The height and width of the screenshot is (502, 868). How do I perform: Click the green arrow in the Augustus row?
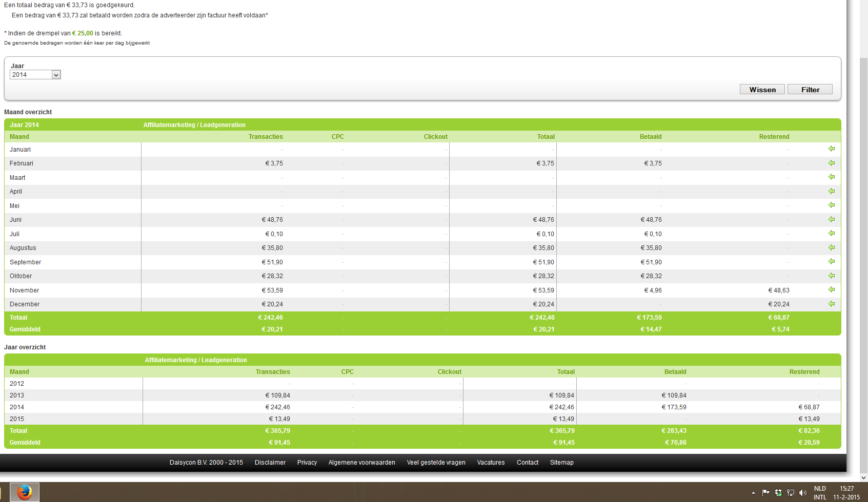(x=832, y=247)
